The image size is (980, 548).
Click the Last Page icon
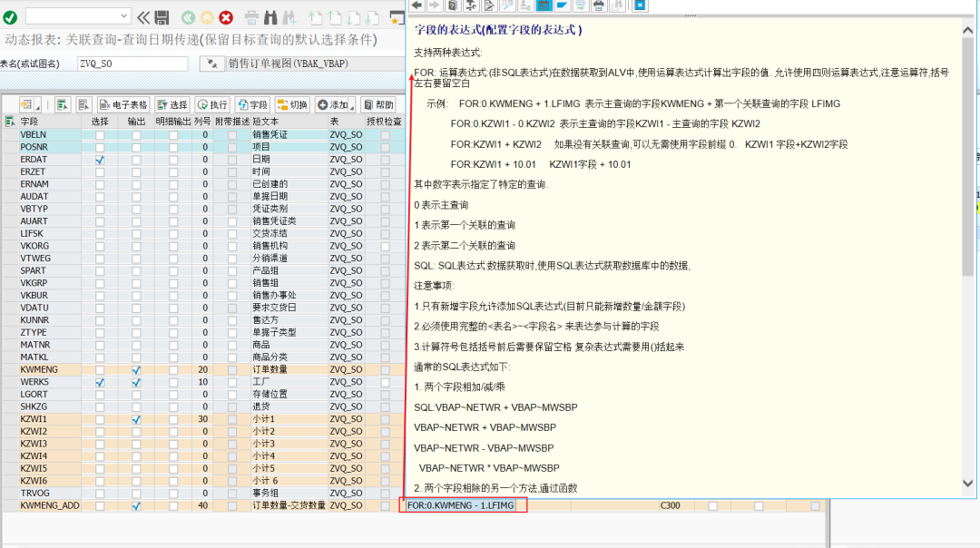click(x=373, y=18)
